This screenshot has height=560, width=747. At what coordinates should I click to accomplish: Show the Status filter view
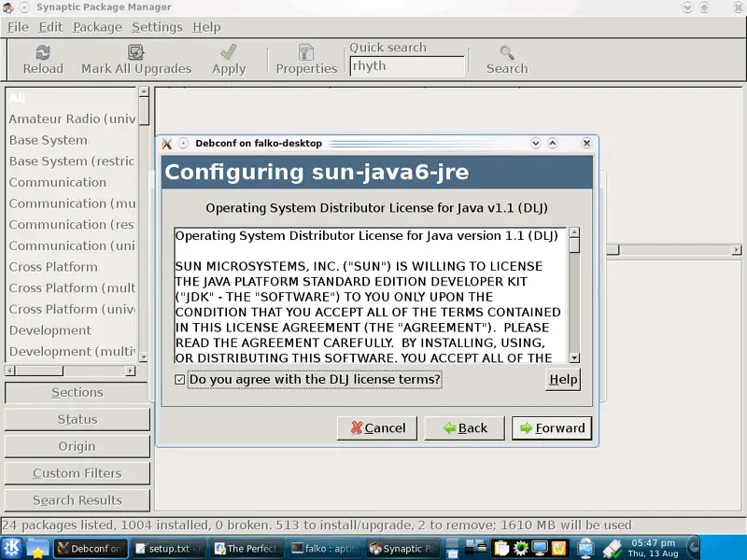[x=78, y=419]
